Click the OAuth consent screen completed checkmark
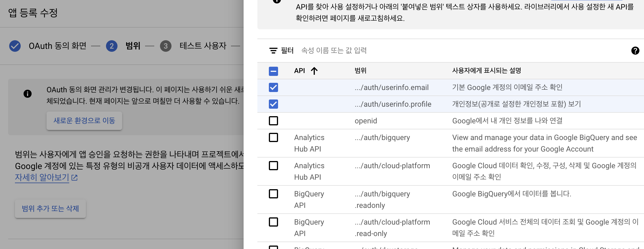Viewport: 644px width, 249px height. (15, 46)
